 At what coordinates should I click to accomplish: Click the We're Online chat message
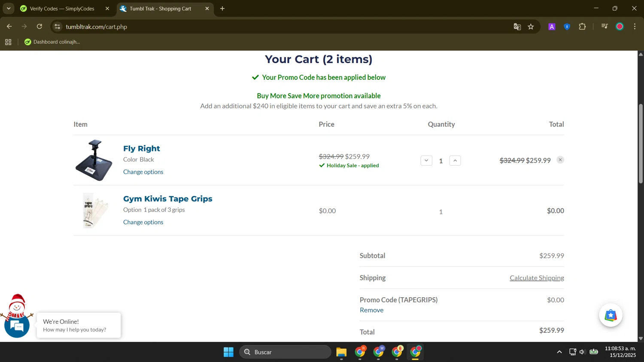click(79, 326)
